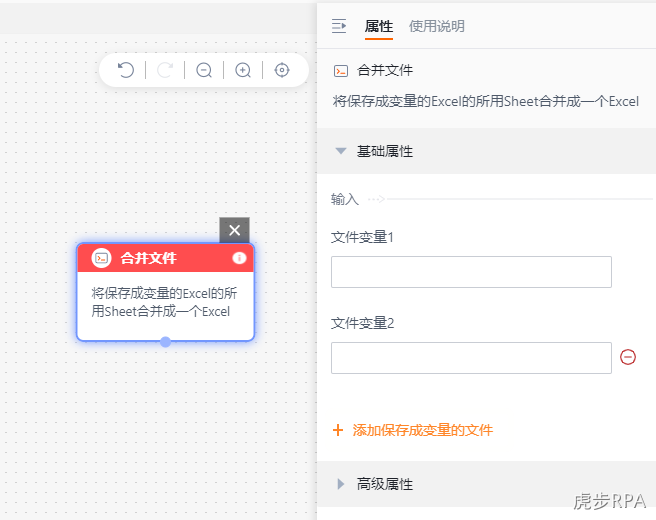Select the 属性 tab
The image size is (656, 520).
[x=379, y=26]
